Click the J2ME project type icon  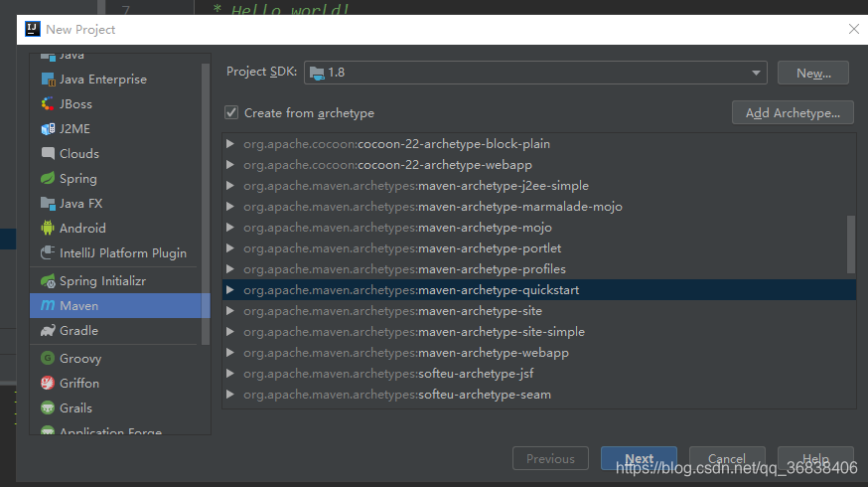point(48,128)
